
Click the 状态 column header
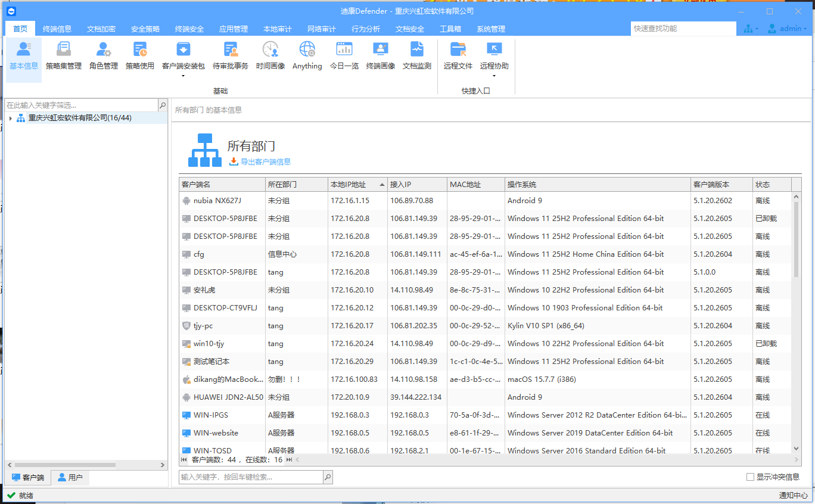pos(772,185)
